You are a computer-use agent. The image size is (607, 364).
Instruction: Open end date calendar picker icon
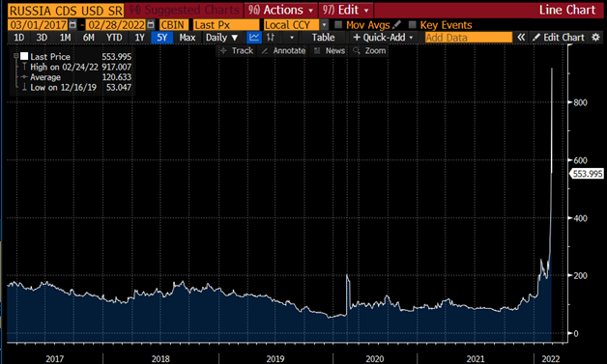tap(151, 25)
